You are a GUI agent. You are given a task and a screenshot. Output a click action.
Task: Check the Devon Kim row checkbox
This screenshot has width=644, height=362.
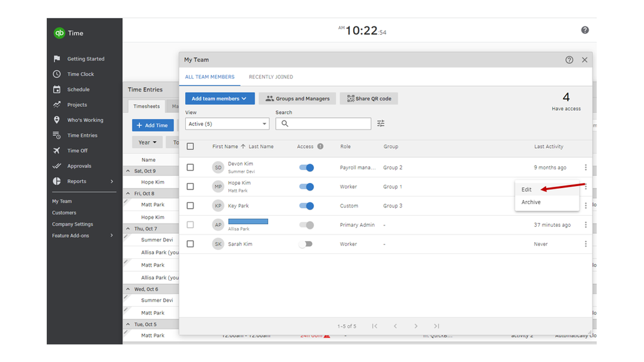point(190,167)
